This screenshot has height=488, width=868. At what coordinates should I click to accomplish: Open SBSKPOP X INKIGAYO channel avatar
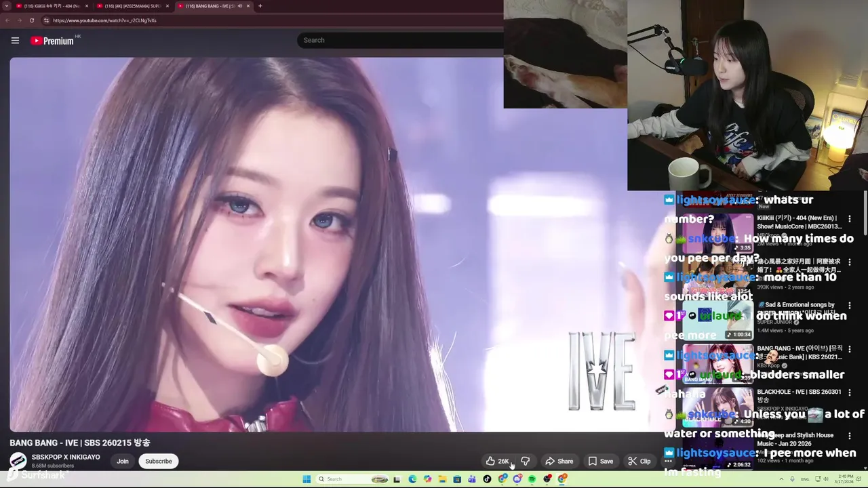pyautogui.click(x=18, y=461)
